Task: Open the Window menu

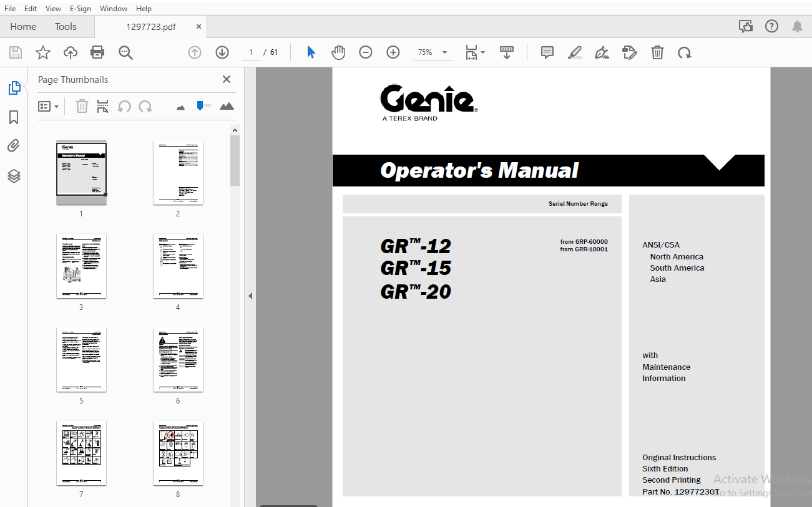Action: point(114,9)
